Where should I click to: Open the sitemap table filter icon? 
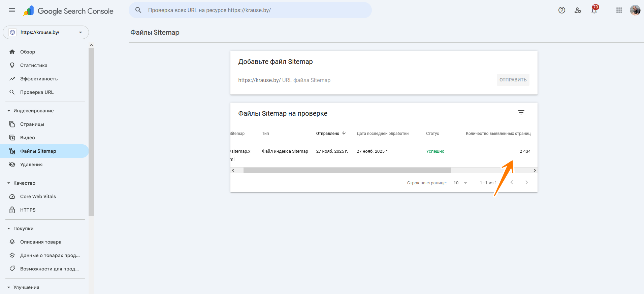521,112
